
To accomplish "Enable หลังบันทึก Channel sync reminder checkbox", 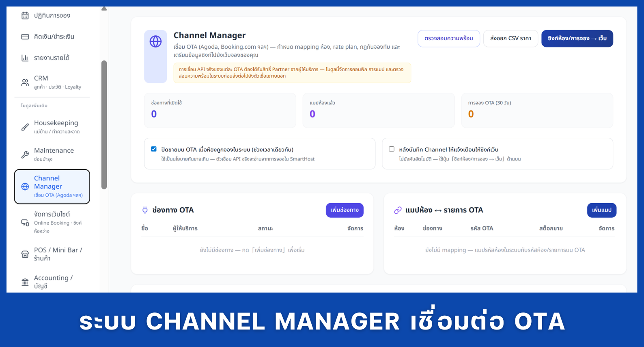I will (392, 149).
